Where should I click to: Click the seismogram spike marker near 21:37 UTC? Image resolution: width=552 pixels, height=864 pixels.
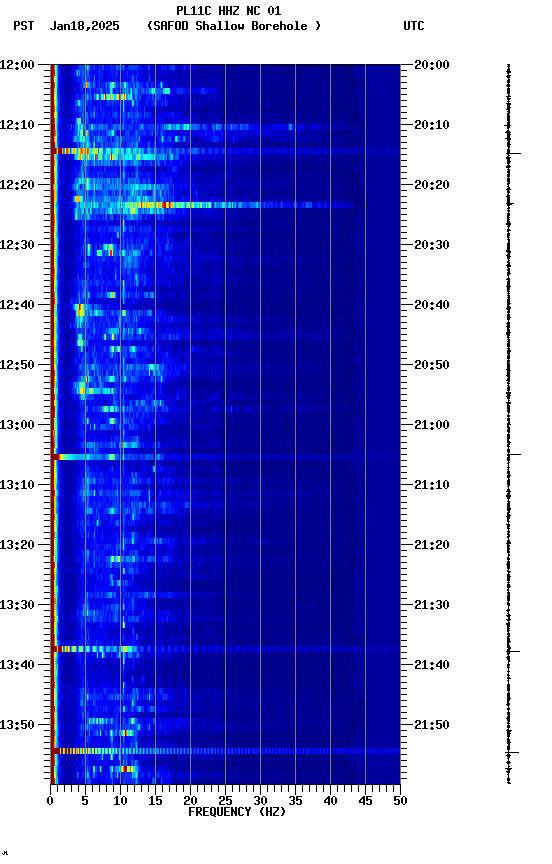coord(514,651)
